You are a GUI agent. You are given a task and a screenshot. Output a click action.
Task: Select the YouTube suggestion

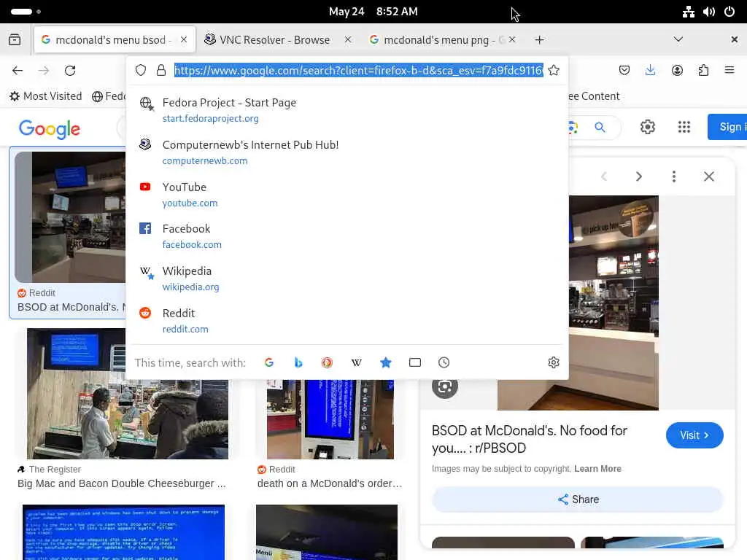347,194
